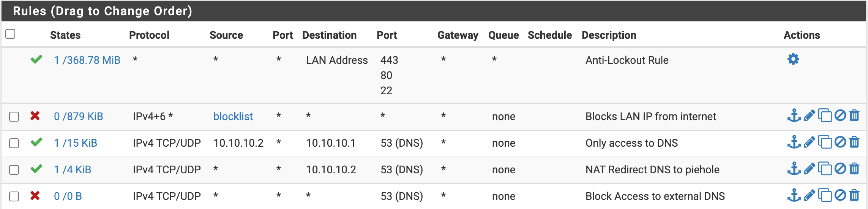Select the 'Block Access to external DNS' checkbox

[x=14, y=196]
